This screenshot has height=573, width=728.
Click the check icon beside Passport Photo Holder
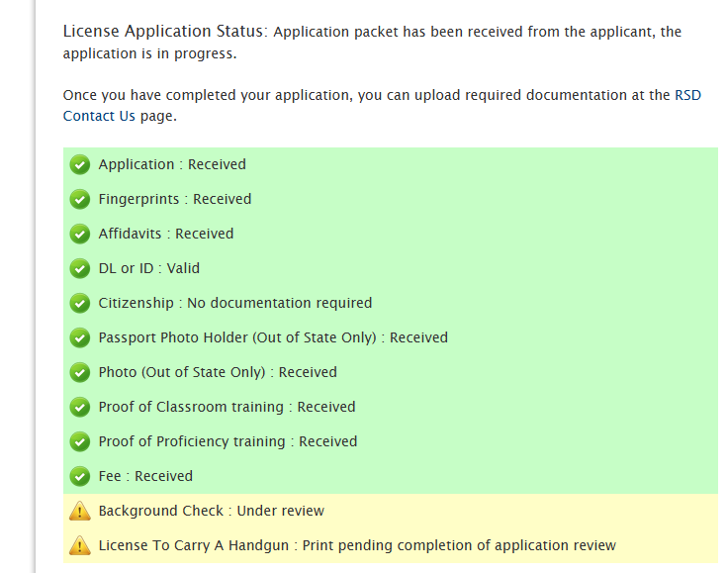(80, 338)
